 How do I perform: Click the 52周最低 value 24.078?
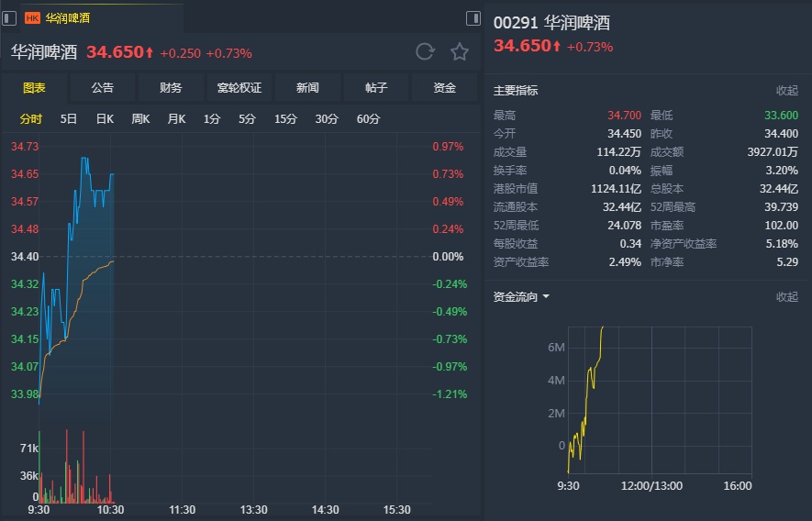tap(624, 226)
